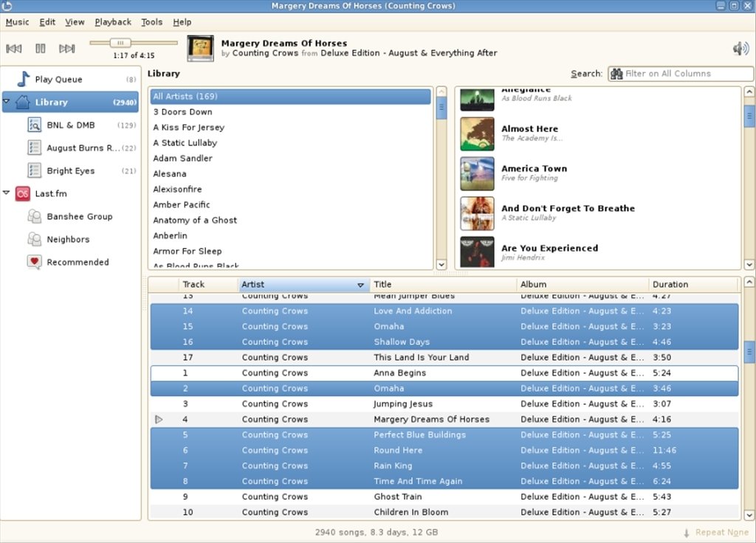
Task: Open the Tools menu
Action: 151,22
